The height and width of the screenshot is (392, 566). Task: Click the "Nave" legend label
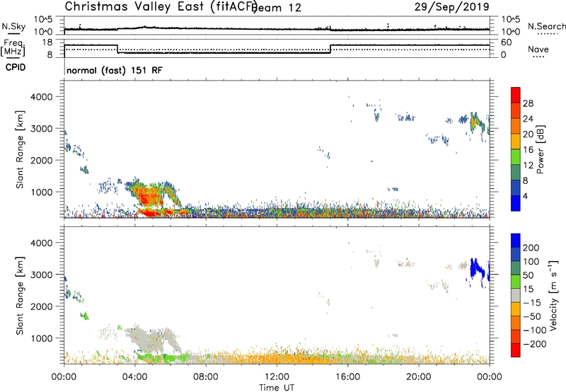(538, 49)
